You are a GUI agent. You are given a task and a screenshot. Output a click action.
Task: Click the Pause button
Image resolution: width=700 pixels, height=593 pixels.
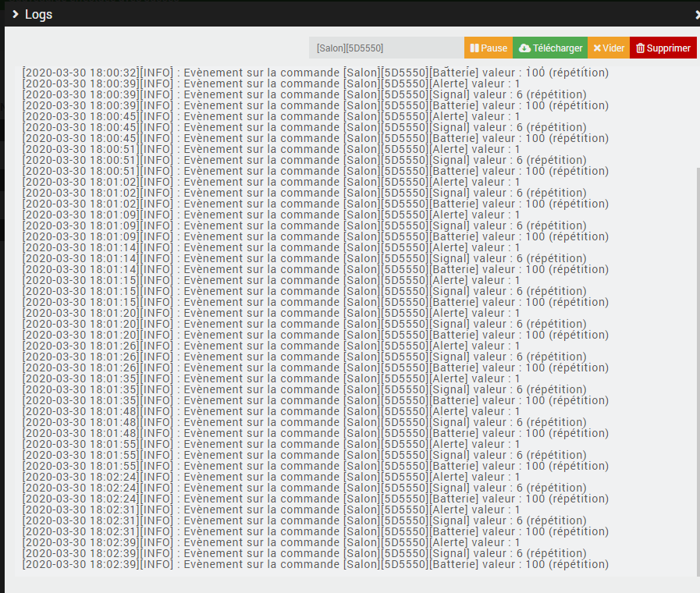pyautogui.click(x=489, y=48)
